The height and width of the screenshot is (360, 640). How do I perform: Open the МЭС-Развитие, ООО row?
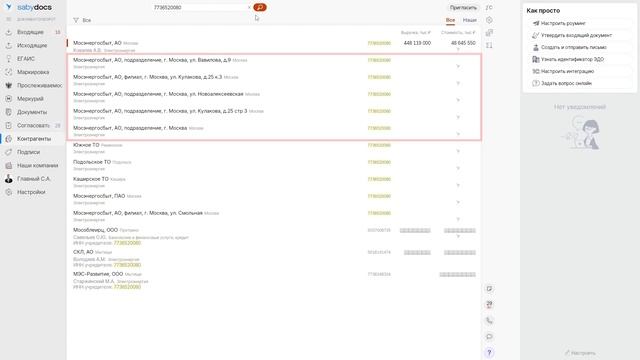pos(274,280)
